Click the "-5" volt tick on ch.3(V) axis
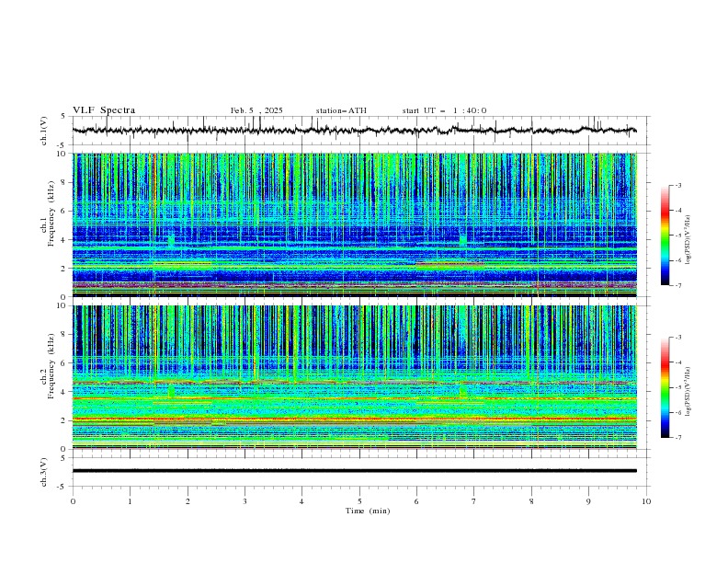The width and height of the screenshot is (728, 563). [x=62, y=487]
